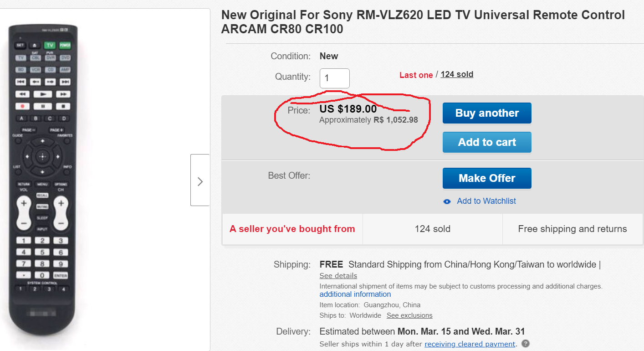Click the product title heading

pos(423,22)
